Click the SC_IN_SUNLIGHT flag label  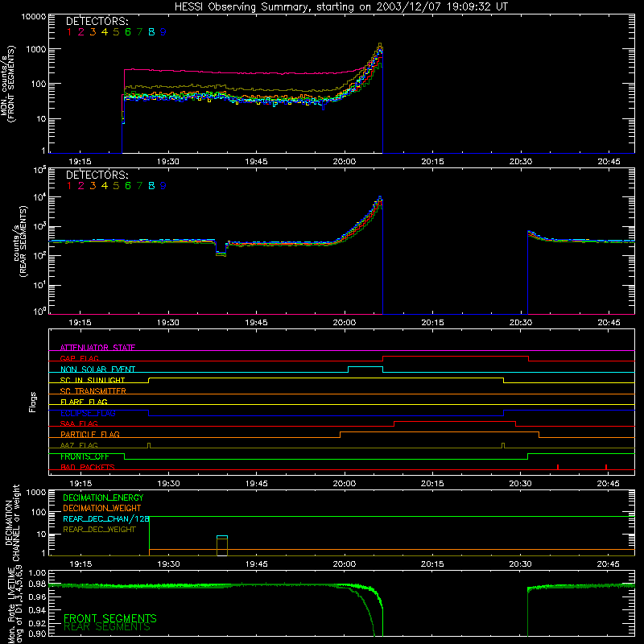(93, 380)
